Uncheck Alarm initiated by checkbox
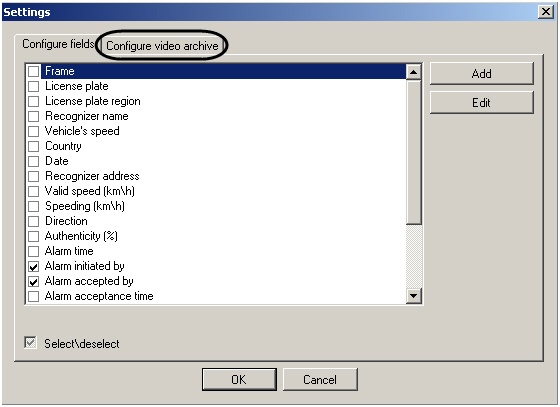The image size is (560, 407). [34, 266]
